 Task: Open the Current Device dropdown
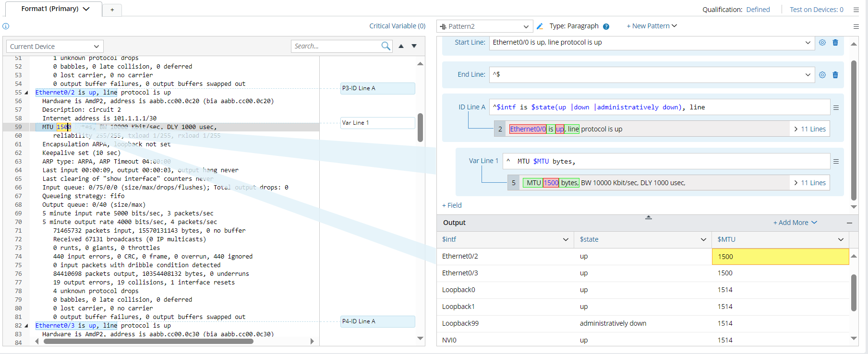(x=55, y=47)
